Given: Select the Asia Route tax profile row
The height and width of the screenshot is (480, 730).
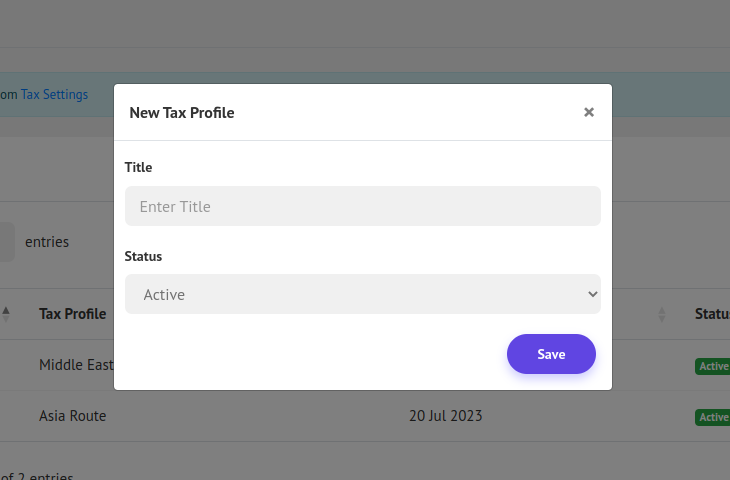Looking at the screenshot, I should click(72, 416).
